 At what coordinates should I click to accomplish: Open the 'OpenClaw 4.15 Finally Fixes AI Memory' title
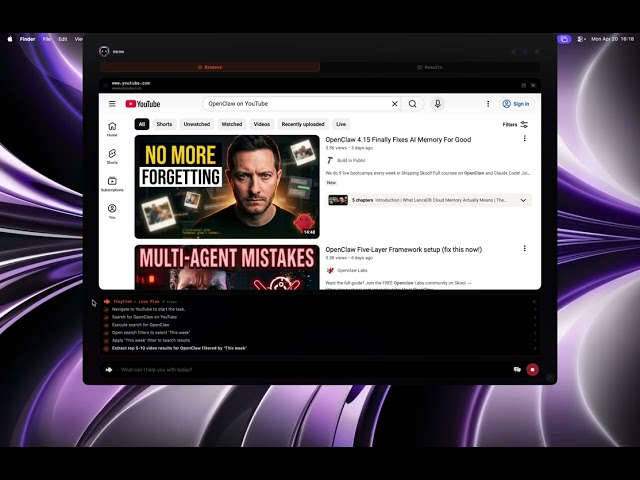[398, 140]
